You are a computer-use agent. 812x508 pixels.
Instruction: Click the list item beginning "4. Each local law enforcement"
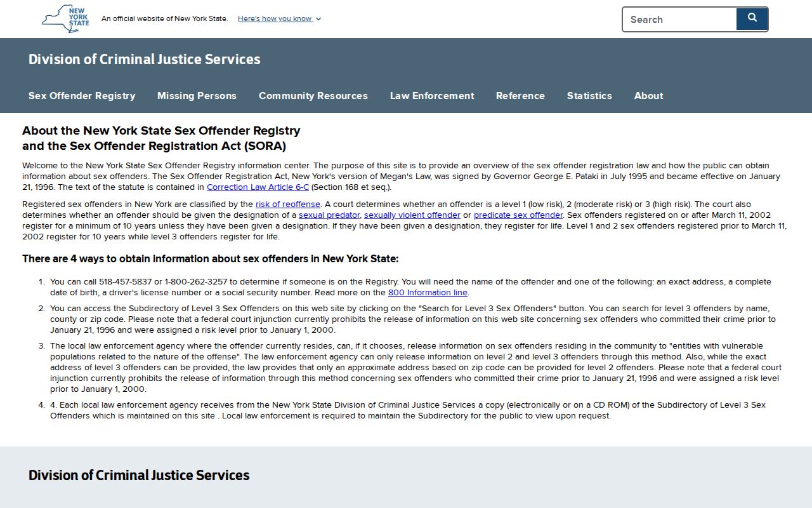[408, 410]
